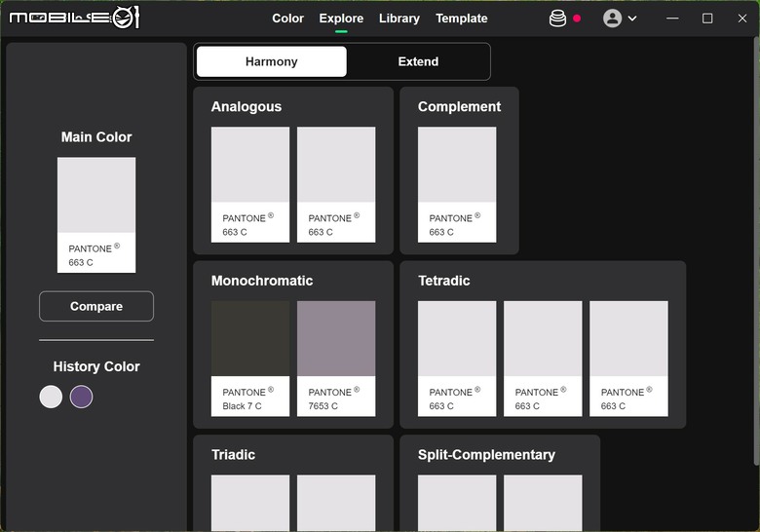Select the Harmony view toggle
The height and width of the screenshot is (532, 760).
(x=272, y=61)
